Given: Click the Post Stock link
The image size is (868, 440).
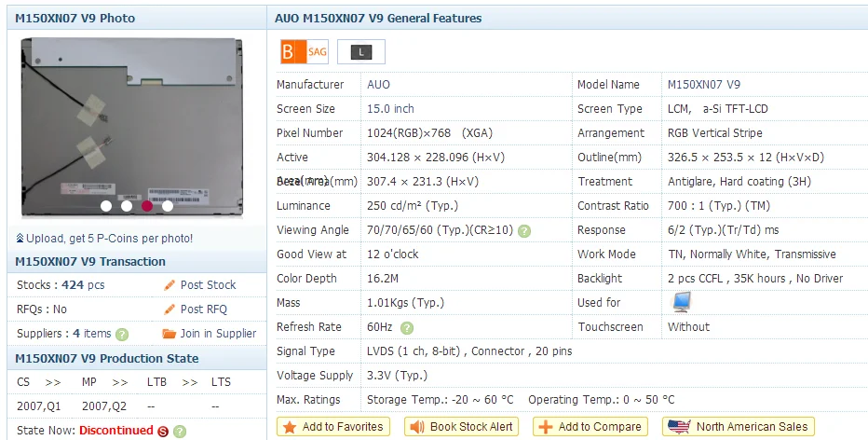Looking at the screenshot, I should (208, 285).
